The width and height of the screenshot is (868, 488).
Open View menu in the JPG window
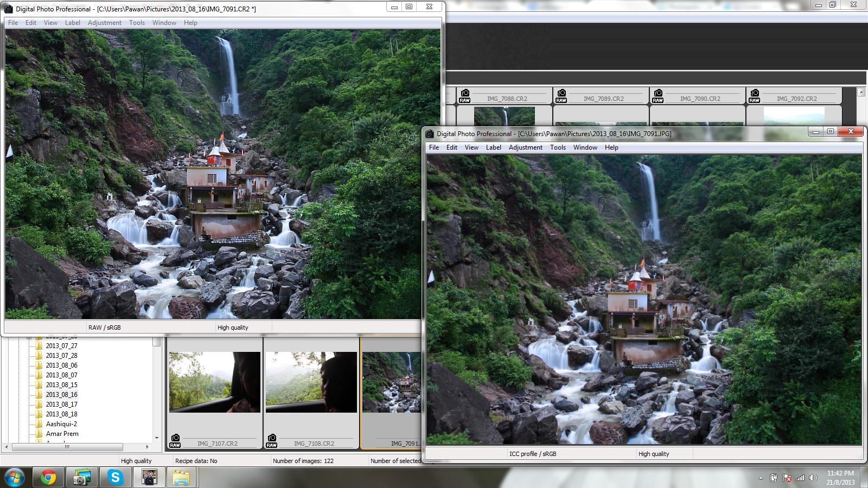[x=471, y=147]
